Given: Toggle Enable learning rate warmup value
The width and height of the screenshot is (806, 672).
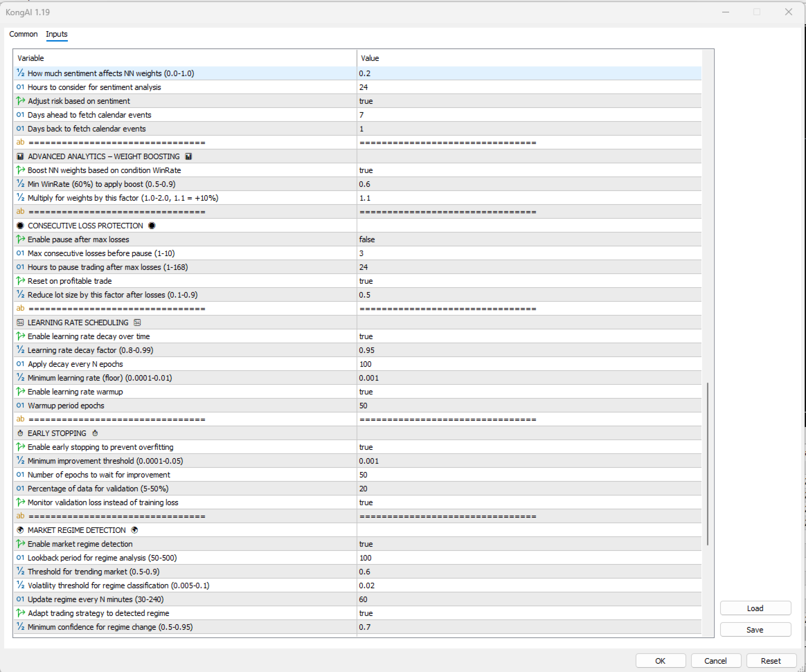Looking at the screenshot, I should 529,392.
